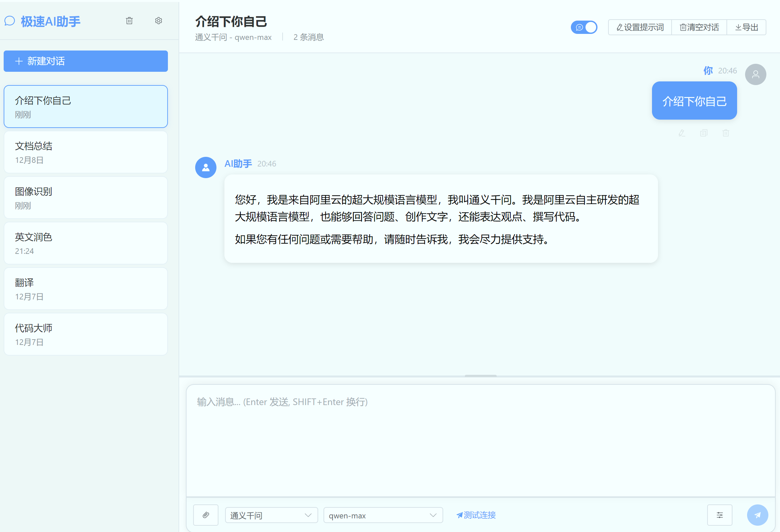The image size is (780, 532).
Task: Copy the user message with copy icon
Action: 704,133
